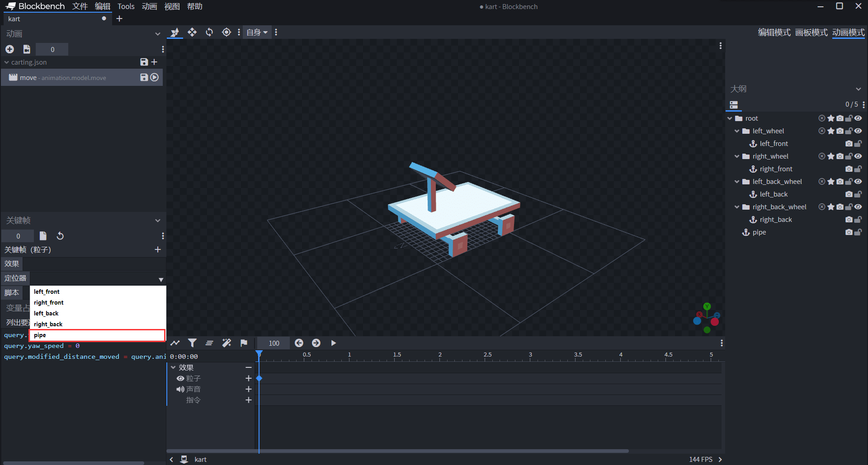
Task: Open the 文件 menu
Action: click(80, 6)
